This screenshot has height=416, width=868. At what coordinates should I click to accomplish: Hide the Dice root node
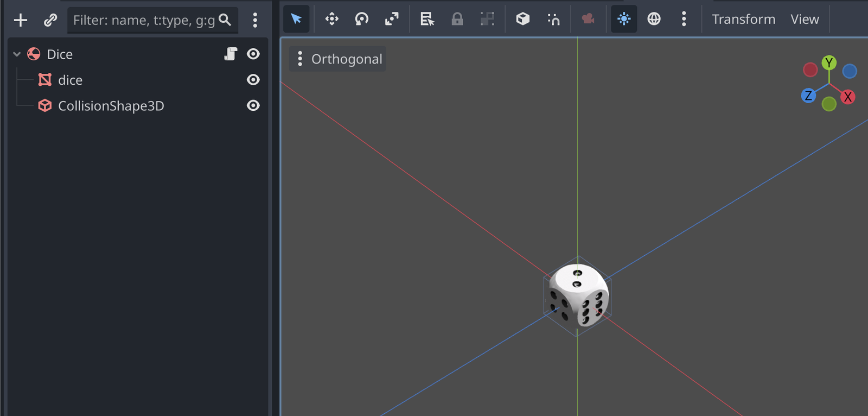pos(253,54)
